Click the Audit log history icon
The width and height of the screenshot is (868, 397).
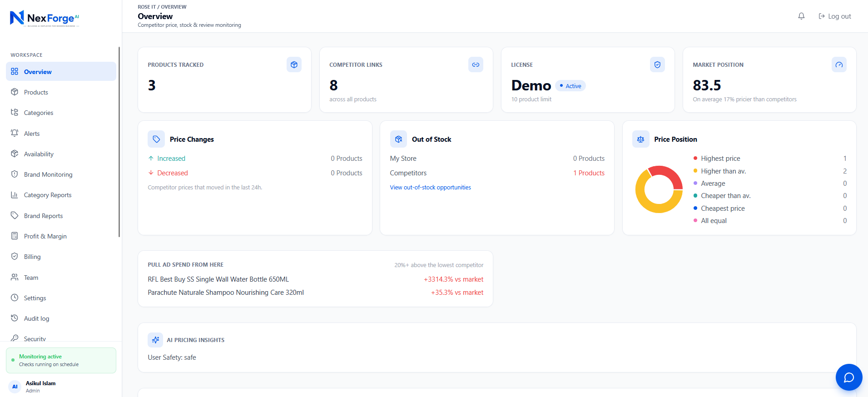tap(15, 318)
